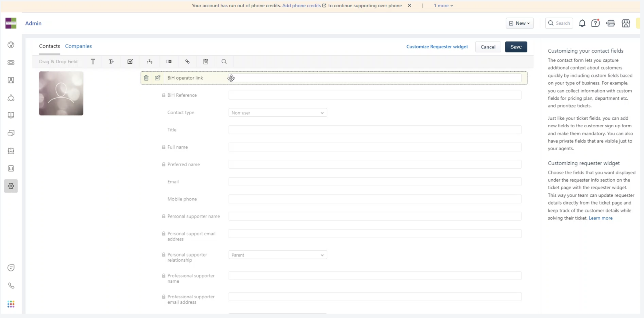
Task: Select the lookup field magnifier icon
Action: tap(224, 62)
